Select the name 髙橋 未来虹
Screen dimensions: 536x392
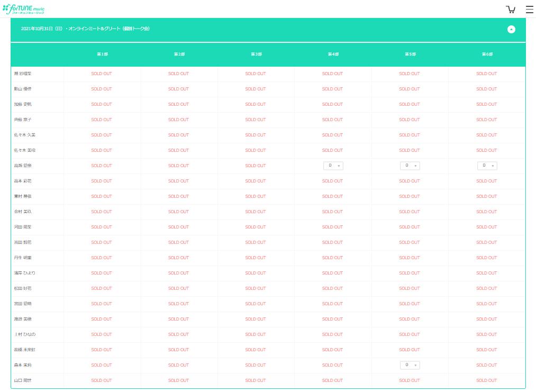pyautogui.click(x=25, y=350)
